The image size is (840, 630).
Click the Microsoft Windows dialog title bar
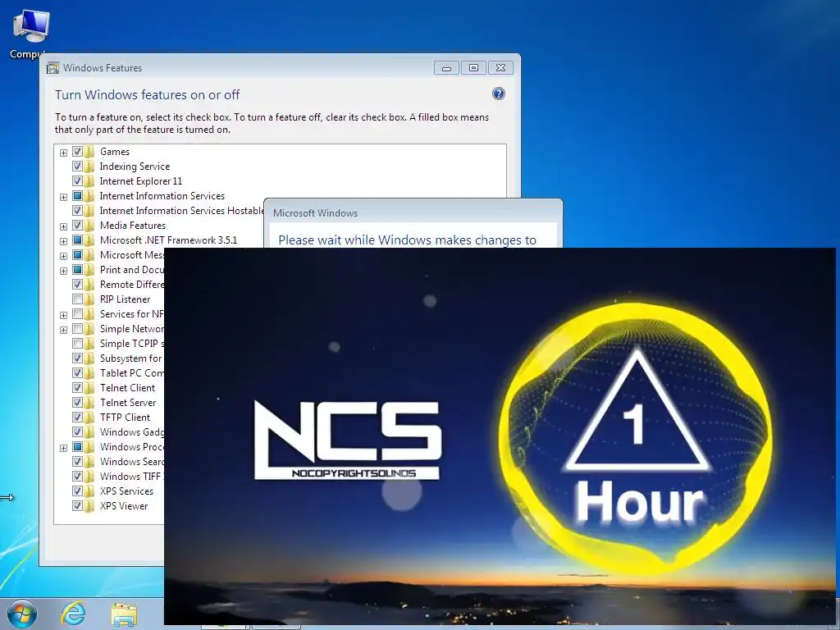413,212
